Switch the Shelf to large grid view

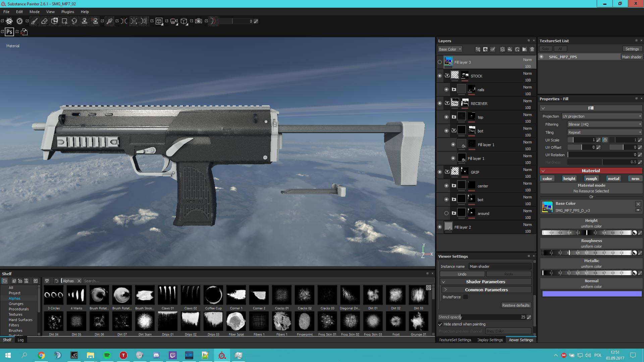[x=428, y=288]
